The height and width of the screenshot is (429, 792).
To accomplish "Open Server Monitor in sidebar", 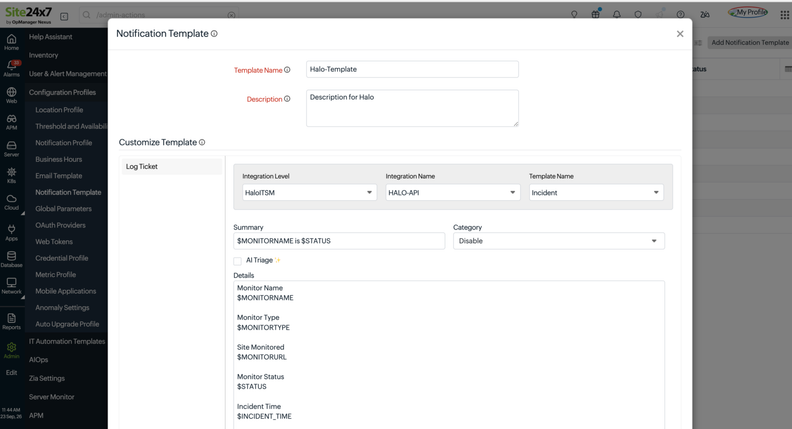I will pos(52,397).
